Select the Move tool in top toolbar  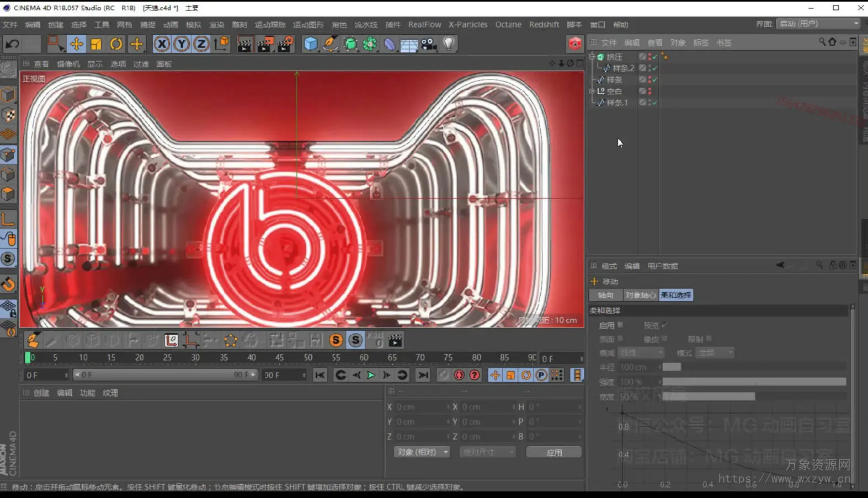76,44
